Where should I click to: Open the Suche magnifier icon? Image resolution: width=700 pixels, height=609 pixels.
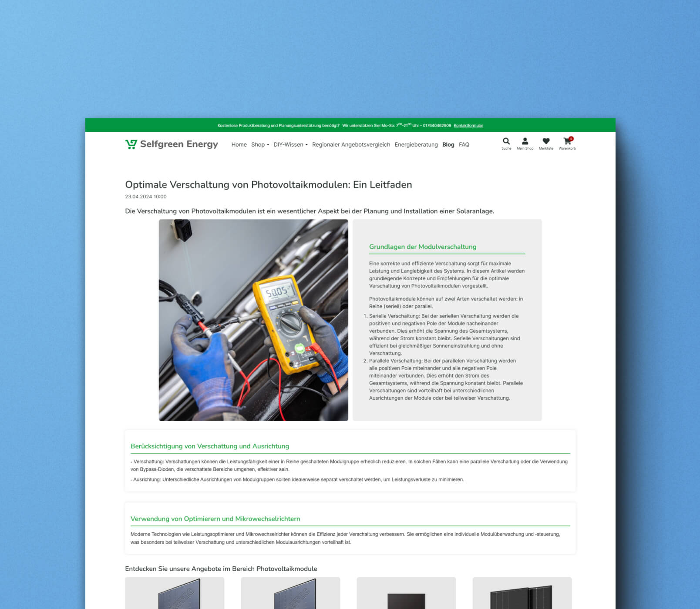tap(506, 141)
